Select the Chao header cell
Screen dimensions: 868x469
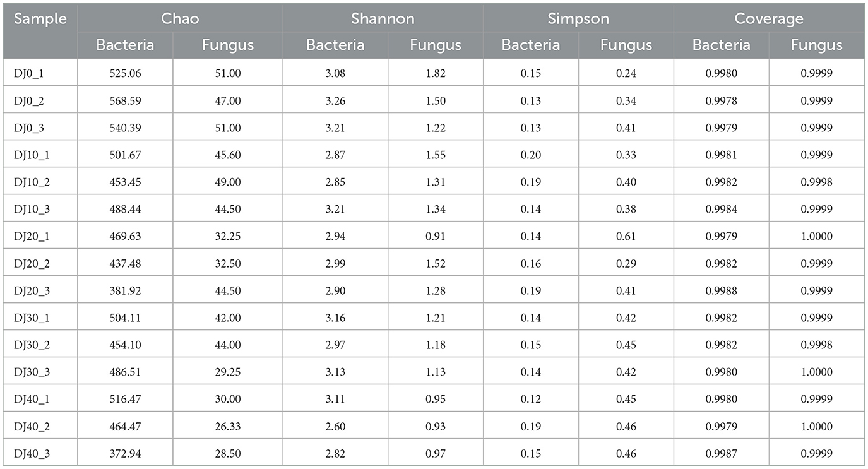point(180,18)
